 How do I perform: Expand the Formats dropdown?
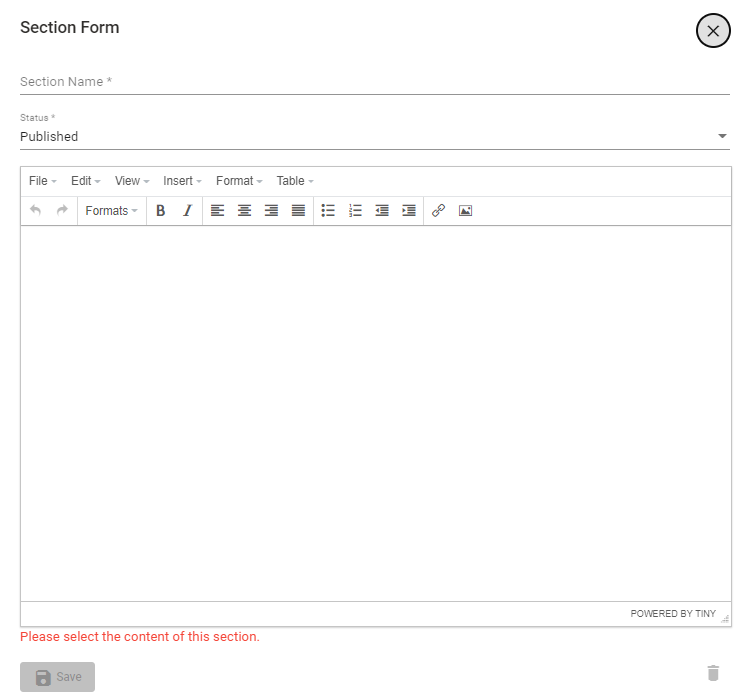[x=111, y=211]
